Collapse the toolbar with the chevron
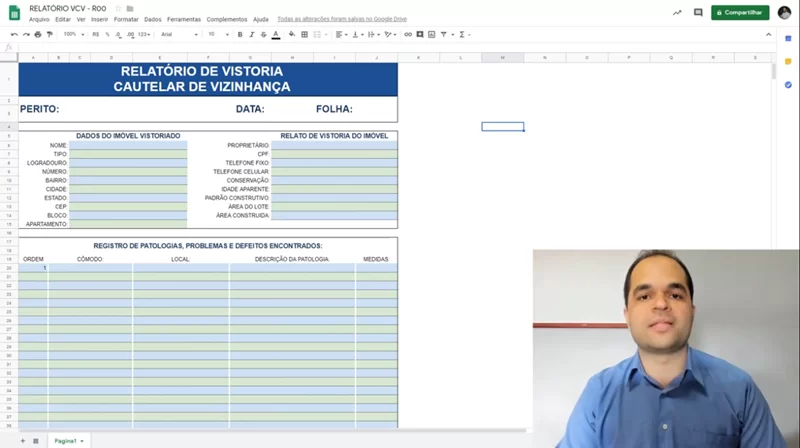The width and height of the screenshot is (800, 448). [x=768, y=35]
